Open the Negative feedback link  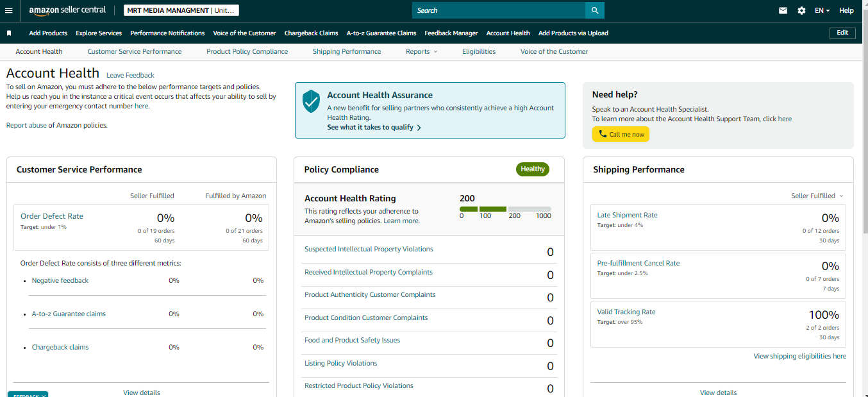pos(60,280)
